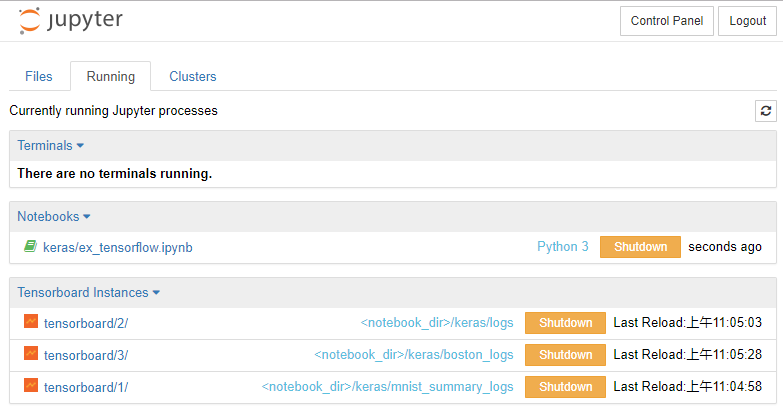
Task: Shut down the ex_tensorflow.ipynb notebook
Action: pyautogui.click(x=640, y=247)
